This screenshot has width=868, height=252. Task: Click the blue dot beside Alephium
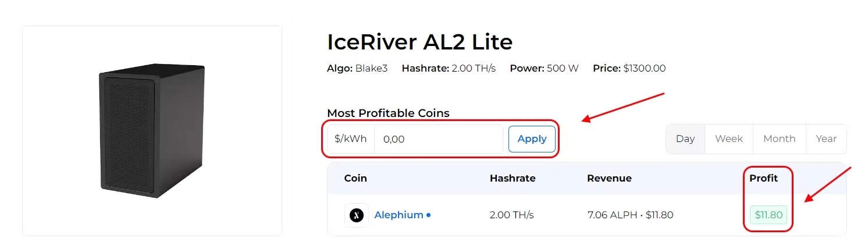(429, 215)
